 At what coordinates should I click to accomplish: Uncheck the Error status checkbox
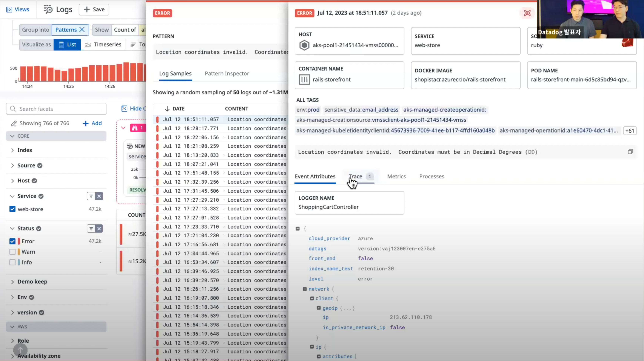pos(12,241)
